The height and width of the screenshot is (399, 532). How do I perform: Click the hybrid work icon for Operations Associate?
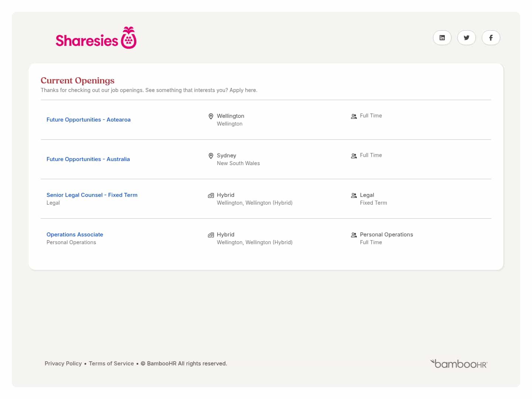pyautogui.click(x=211, y=235)
